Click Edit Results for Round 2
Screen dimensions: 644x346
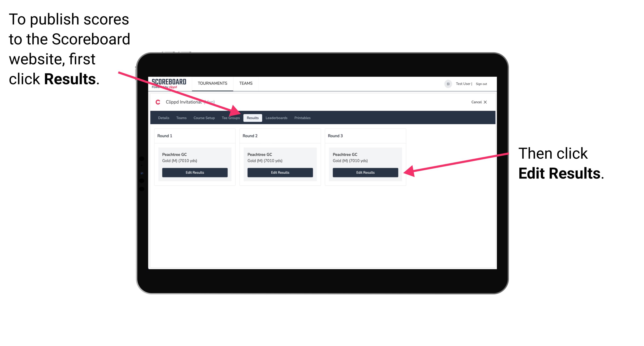click(280, 173)
